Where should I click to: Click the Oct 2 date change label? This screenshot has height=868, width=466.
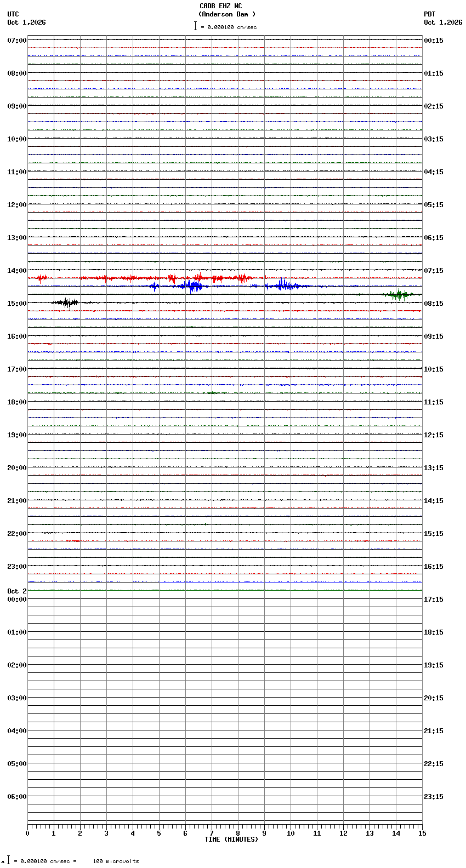click(x=17, y=591)
